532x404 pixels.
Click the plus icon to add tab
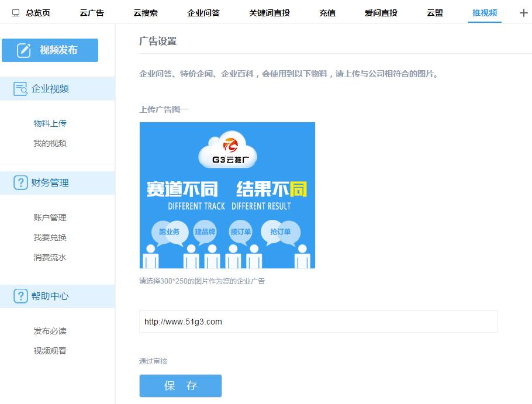tap(523, 13)
